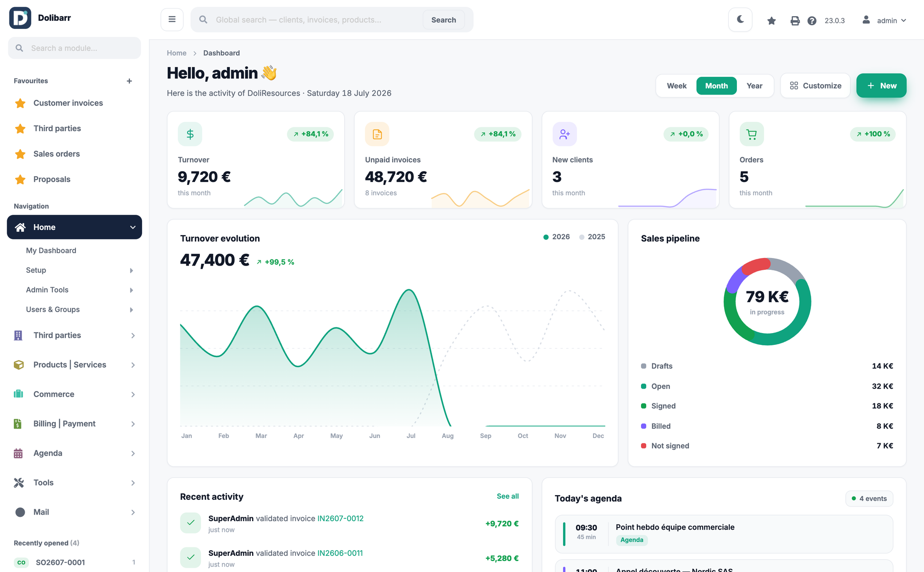
Task: Click the star beside Third parties favourite
Action: pyautogui.click(x=20, y=129)
